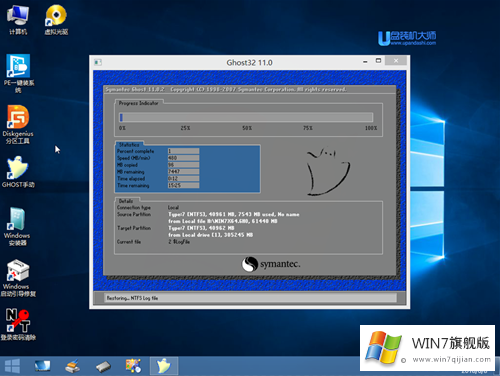This screenshot has width=500, height=376.
Task: Click the Symantec logo in Ghost
Action: click(x=271, y=264)
